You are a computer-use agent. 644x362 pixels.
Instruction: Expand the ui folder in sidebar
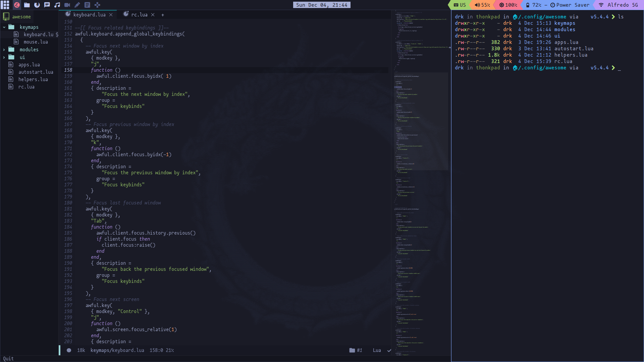point(4,57)
